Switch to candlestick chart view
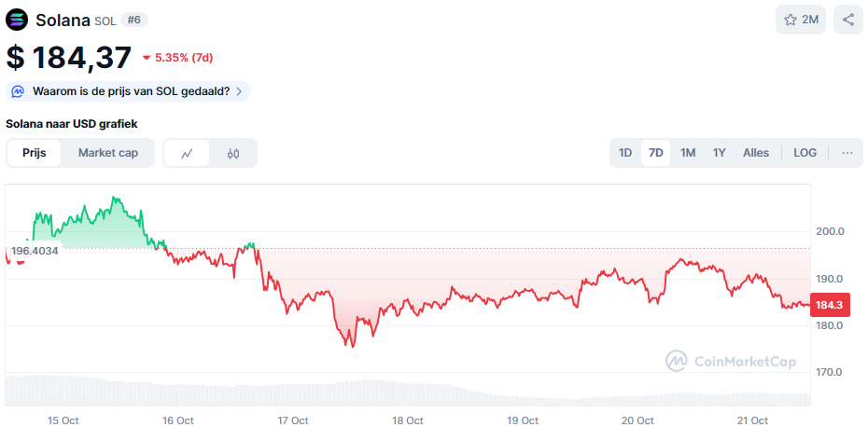This screenshot has width=868, height=427. coord(233,153)
